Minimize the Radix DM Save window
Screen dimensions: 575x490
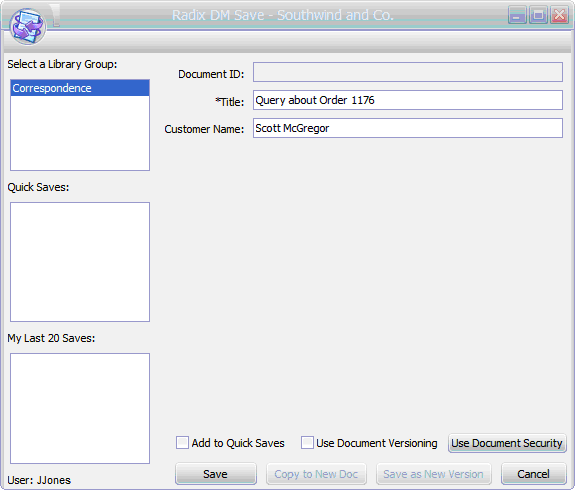click(x=517, y=15)
